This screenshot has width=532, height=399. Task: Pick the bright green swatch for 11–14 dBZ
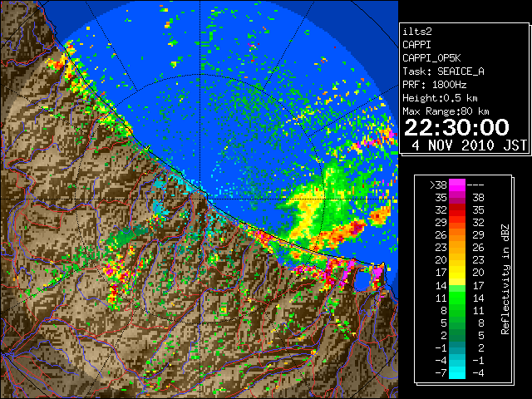(x=457, y=298)
